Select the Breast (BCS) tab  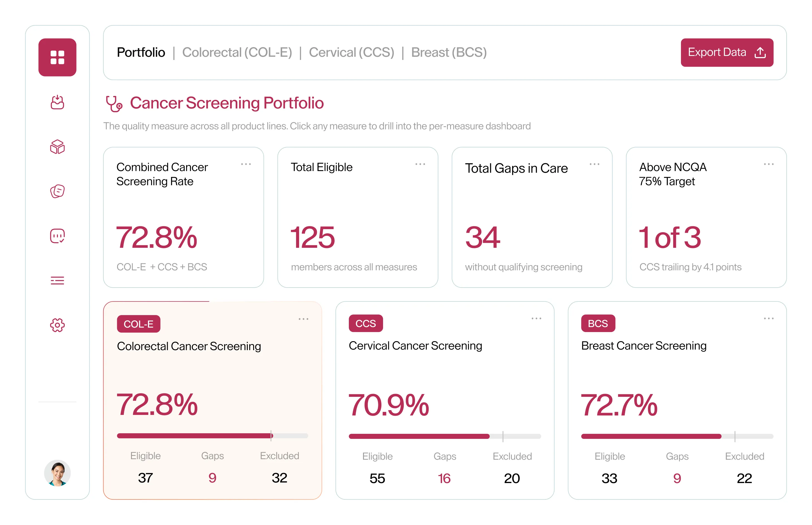449,53
